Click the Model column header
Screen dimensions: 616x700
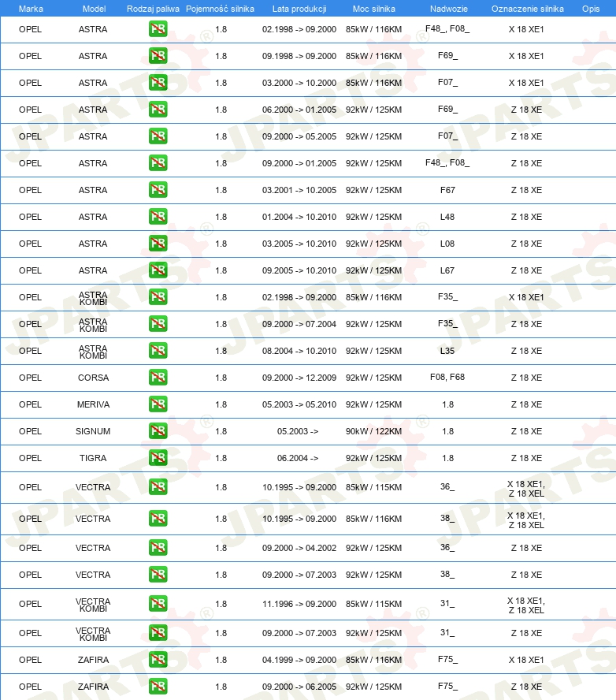(94, 9)
